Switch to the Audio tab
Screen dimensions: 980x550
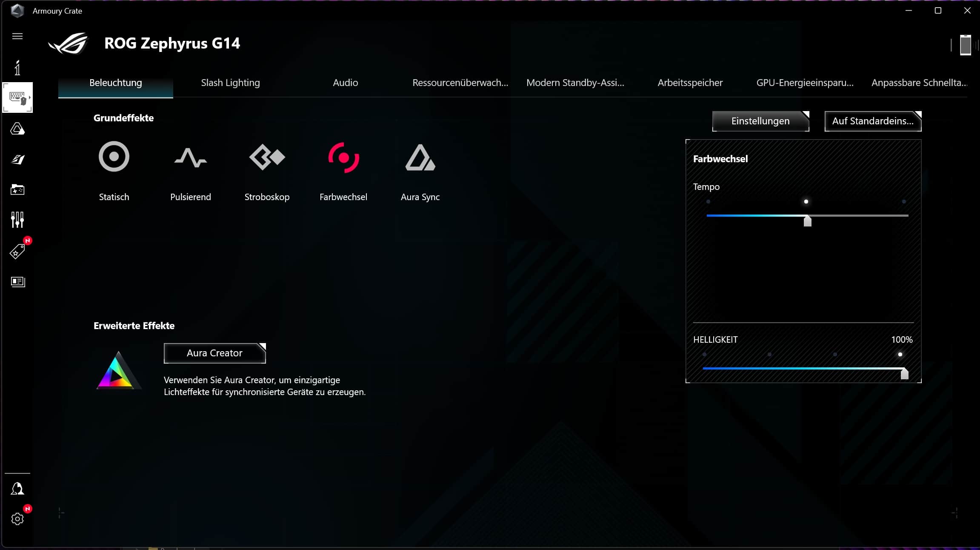345,83
